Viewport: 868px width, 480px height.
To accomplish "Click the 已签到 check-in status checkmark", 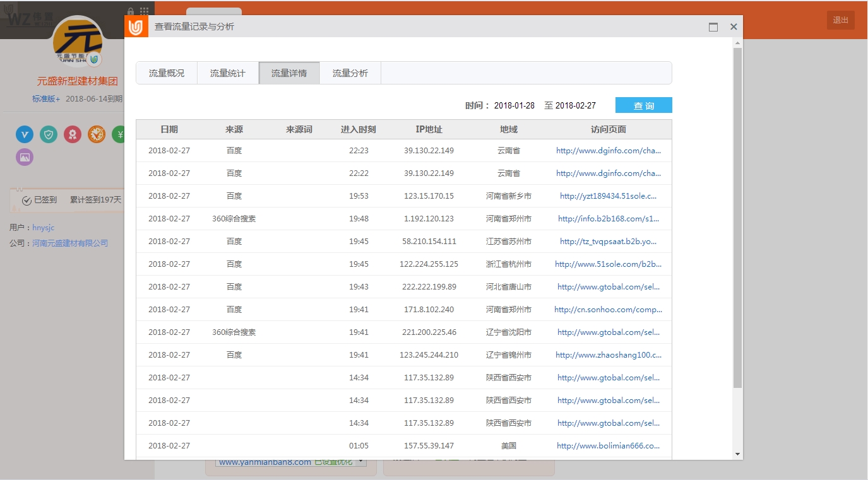I will [27, 200].
